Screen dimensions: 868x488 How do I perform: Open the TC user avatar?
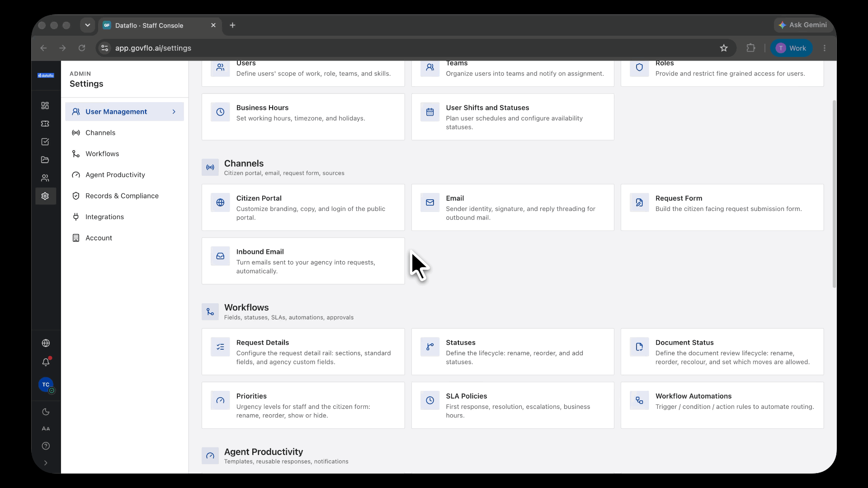click(x=46, y=385)
